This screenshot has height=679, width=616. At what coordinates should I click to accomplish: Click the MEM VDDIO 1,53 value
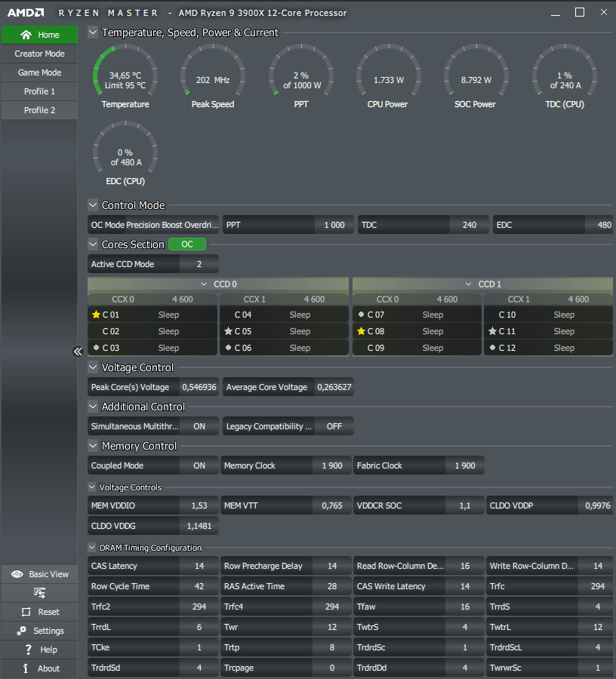pyautogui.click(x=199, y=505)
